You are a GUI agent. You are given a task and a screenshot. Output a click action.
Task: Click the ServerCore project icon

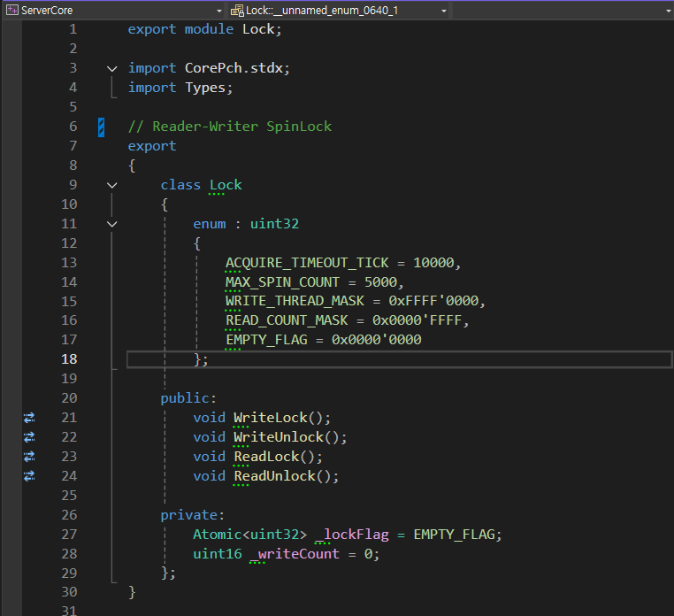(x=12, y=11)
